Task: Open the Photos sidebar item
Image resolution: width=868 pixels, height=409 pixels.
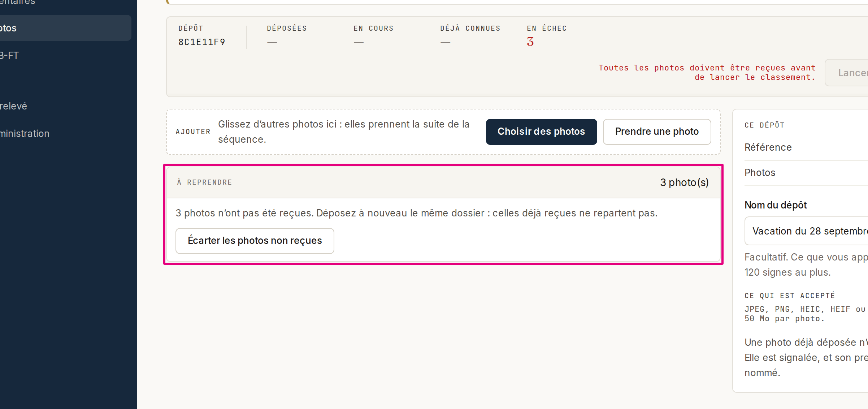Action: pyautogui.click(x=65, y=28)
